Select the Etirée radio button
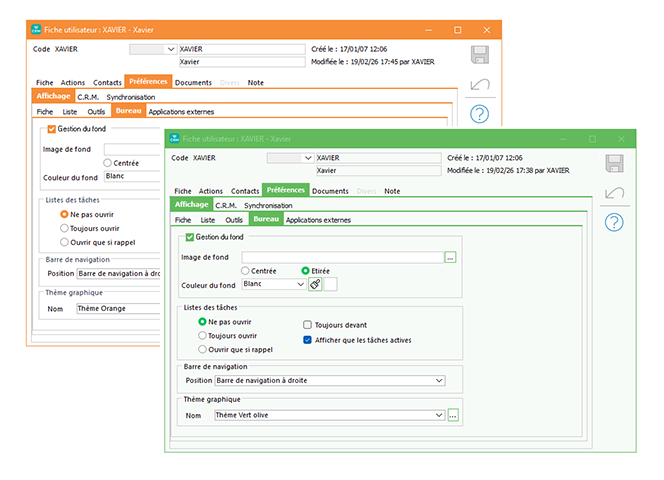664x480 pixels. point(305,271)
